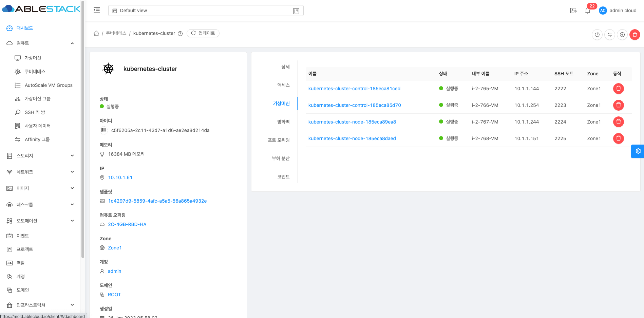Switch to the 방화벽 tab
The image size is (644, 318).
coord(283,122)
